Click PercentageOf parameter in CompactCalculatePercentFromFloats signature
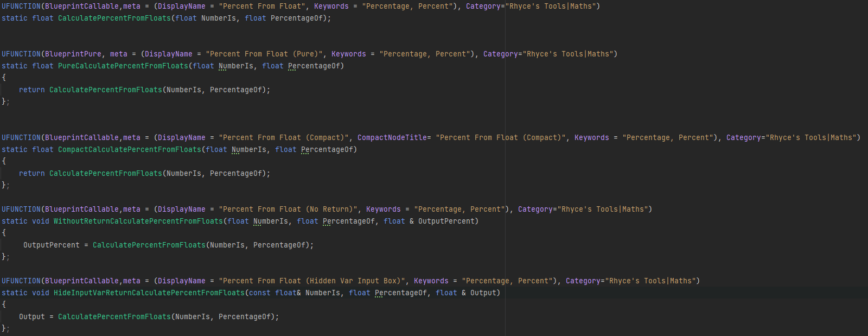868x336 pixels. click(327, 149)
